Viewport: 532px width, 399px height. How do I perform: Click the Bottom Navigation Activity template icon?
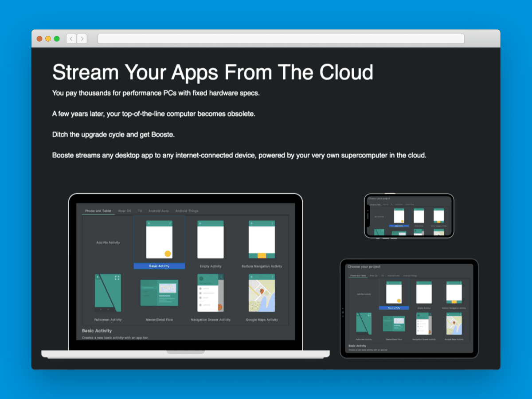click(262, 239)
